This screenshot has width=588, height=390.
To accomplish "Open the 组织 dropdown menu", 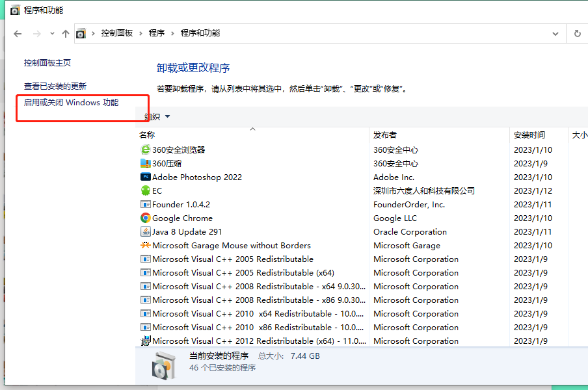I will (157, 116).
